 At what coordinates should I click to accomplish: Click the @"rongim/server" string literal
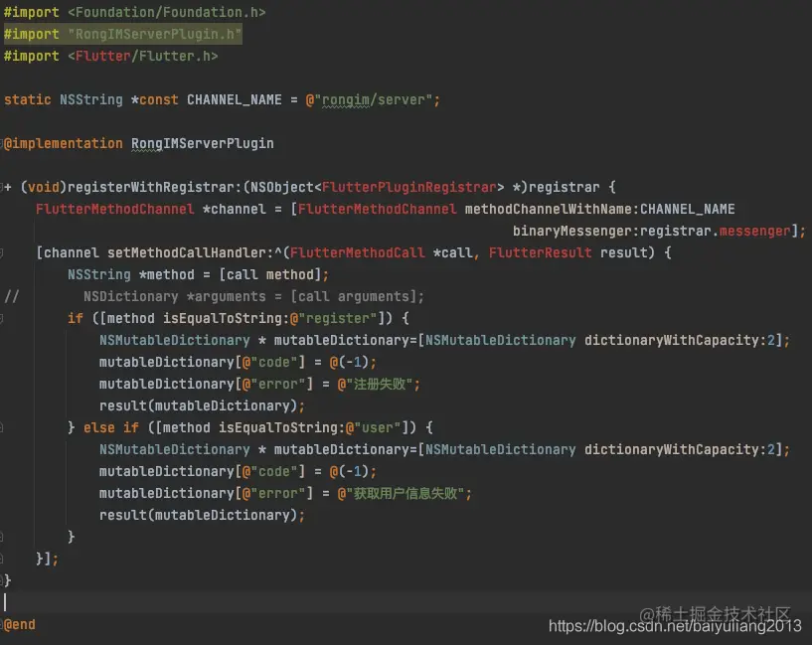[x=370, y=99]
